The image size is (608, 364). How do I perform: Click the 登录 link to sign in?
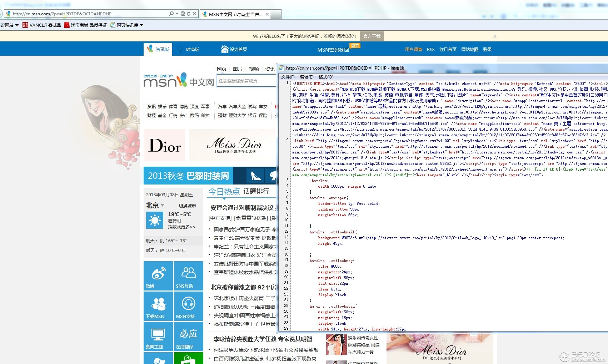point(487,49)
